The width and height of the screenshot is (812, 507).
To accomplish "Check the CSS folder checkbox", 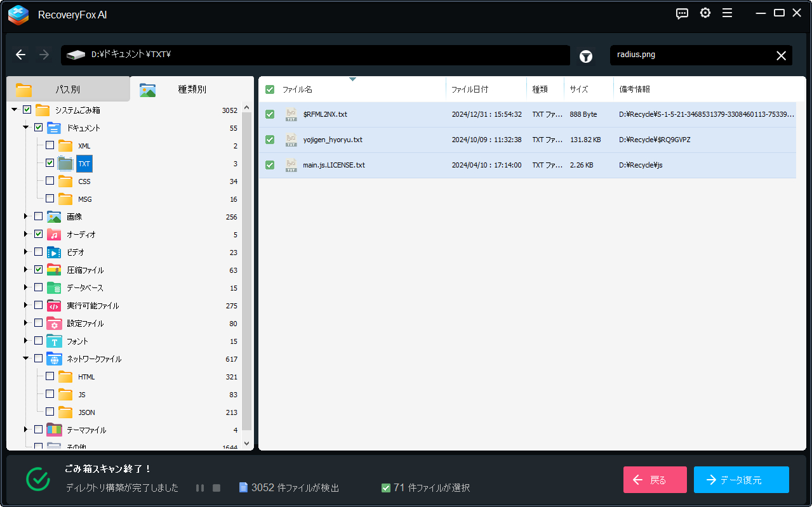I will (50, 181).
